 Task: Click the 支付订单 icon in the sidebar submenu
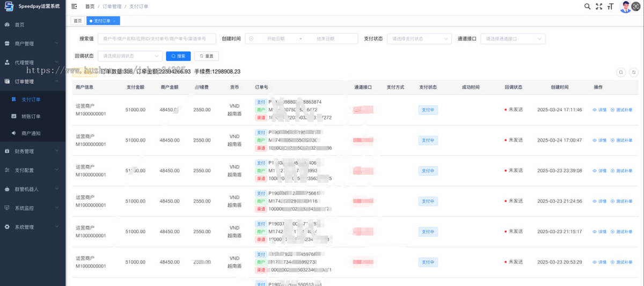(x=14, y=99)
